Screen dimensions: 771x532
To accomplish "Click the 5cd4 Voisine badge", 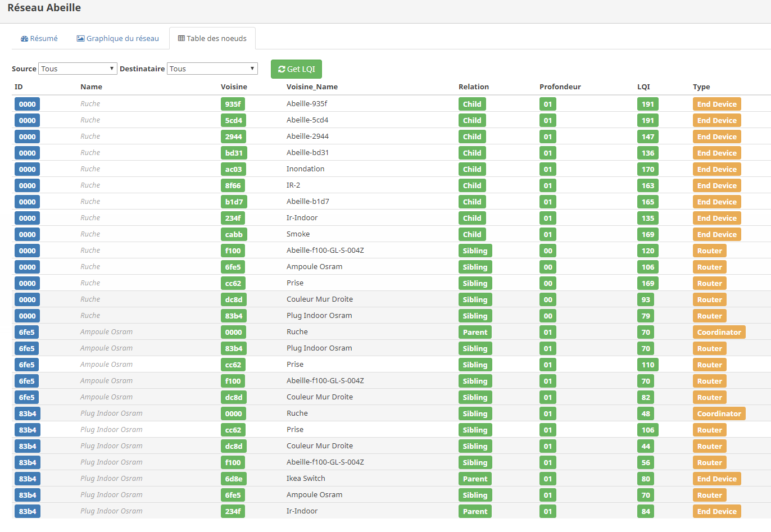I will (233, 120).
